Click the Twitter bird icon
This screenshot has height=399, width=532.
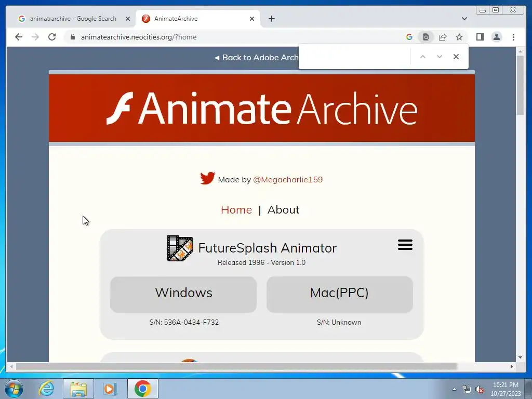(207, 178)
